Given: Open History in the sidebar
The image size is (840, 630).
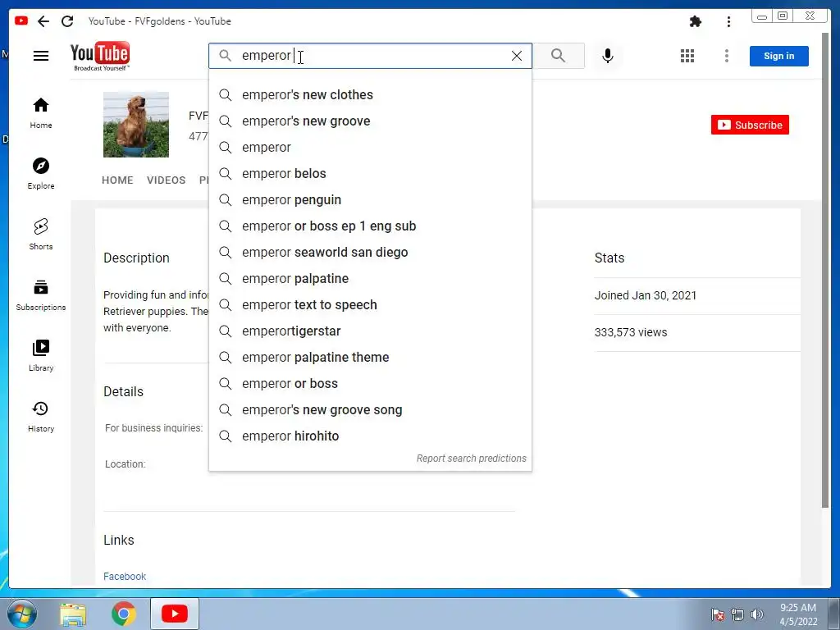Looking at the screenshot, I should 41,416.
